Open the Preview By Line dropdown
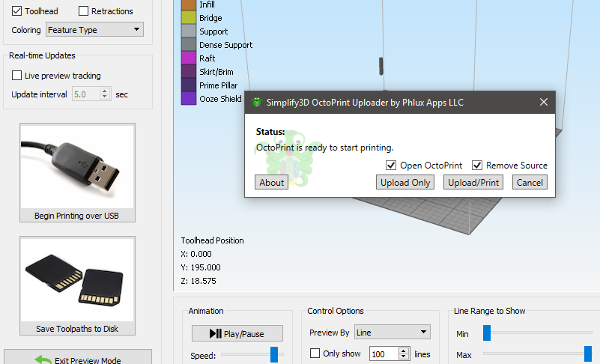Screen dimensions: 600x364 pyautogui.click(x=393, y=333)
